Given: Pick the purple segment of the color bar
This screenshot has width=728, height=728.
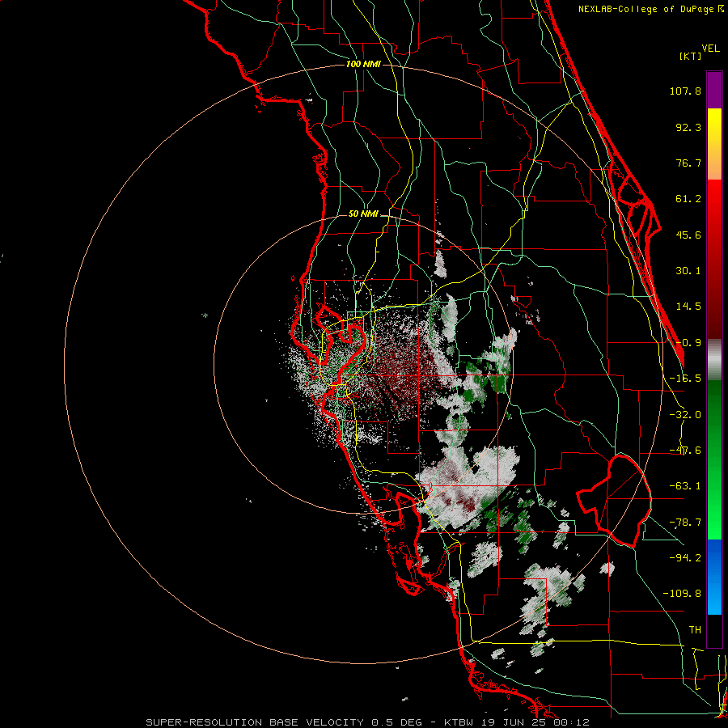Looking at the screenshot, I should 714,90.
